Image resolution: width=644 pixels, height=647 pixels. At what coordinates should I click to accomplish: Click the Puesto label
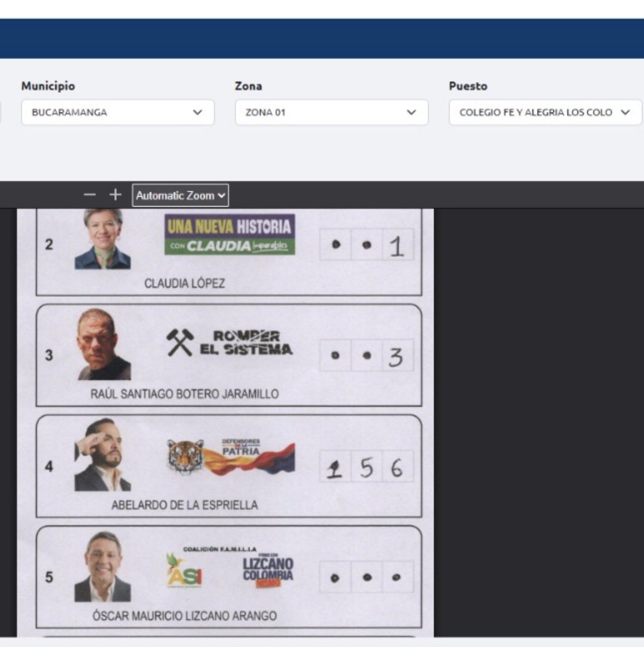click(468, 86)
